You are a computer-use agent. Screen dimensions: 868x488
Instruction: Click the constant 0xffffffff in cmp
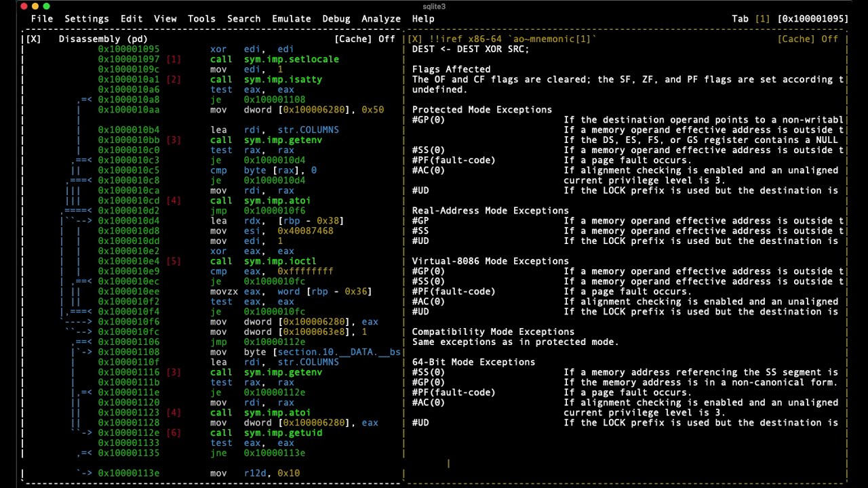[x=306, y=272]
